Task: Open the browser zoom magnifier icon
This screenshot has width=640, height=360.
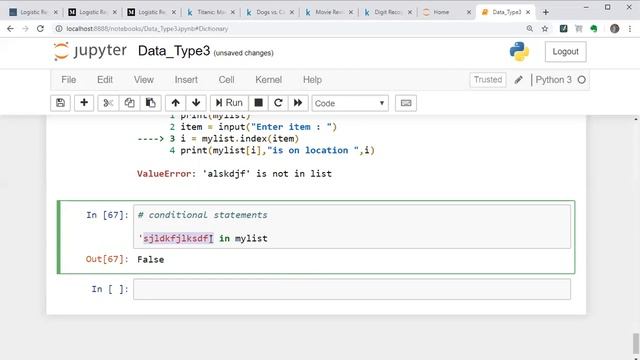Action: [x=529, y=29]
